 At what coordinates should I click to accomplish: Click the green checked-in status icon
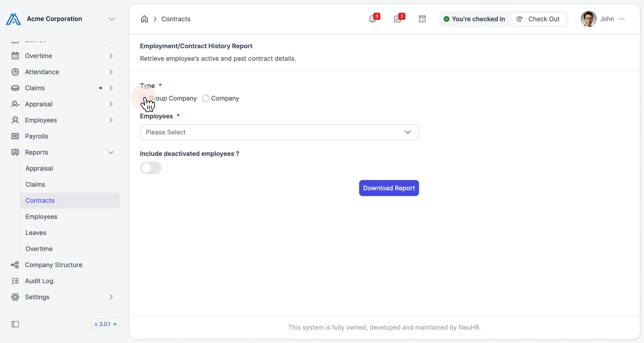pos(446,19)
